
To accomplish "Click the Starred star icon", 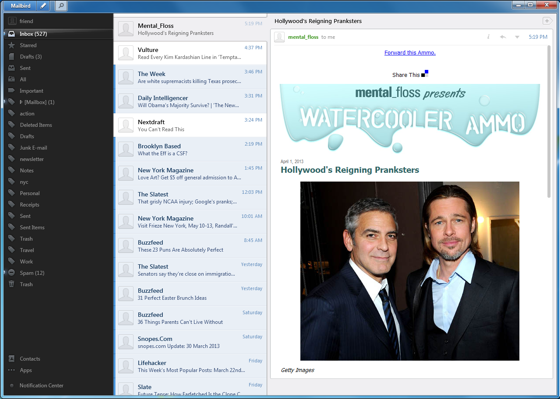I will pyautogui.click(x=11, y=45).
